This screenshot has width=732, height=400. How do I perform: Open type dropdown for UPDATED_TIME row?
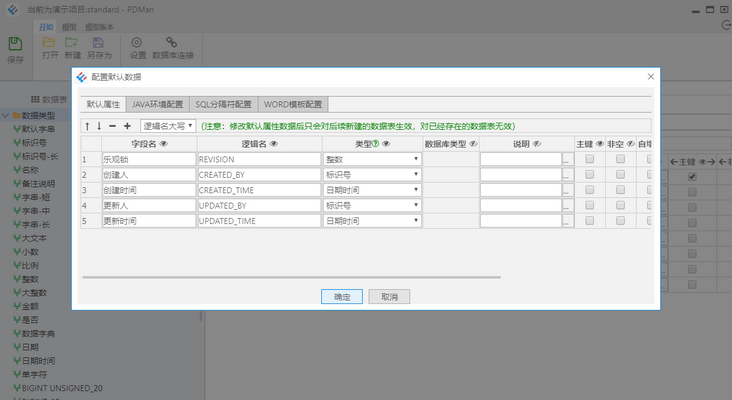click(372, 221)
